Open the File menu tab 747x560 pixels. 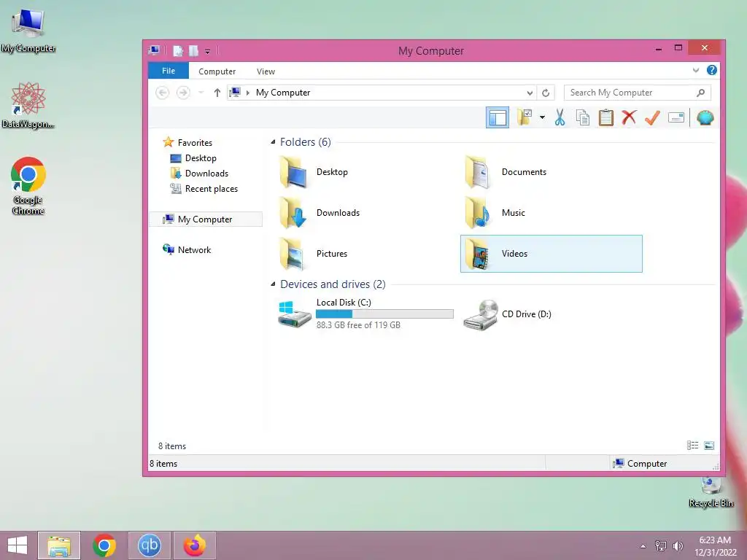[169, 71]
